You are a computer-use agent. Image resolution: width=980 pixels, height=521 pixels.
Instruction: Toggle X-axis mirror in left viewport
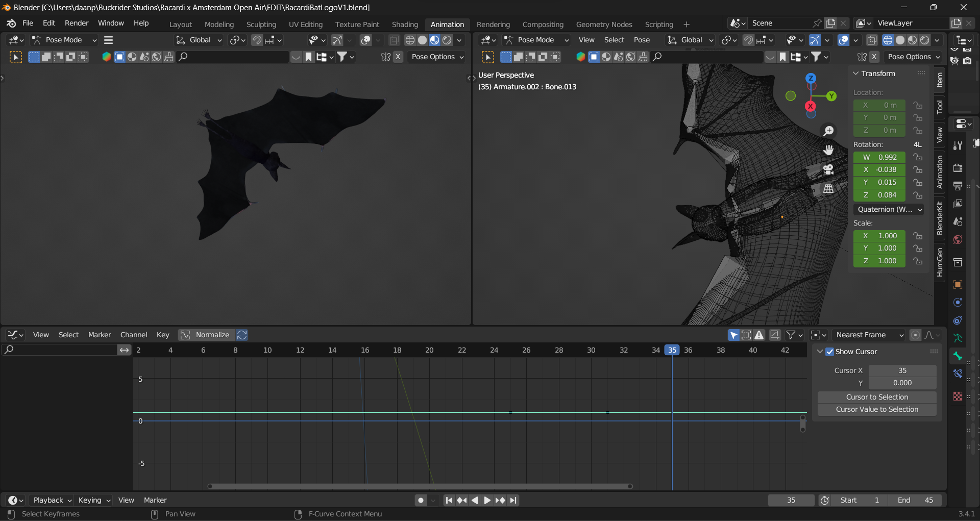point(398,57)
